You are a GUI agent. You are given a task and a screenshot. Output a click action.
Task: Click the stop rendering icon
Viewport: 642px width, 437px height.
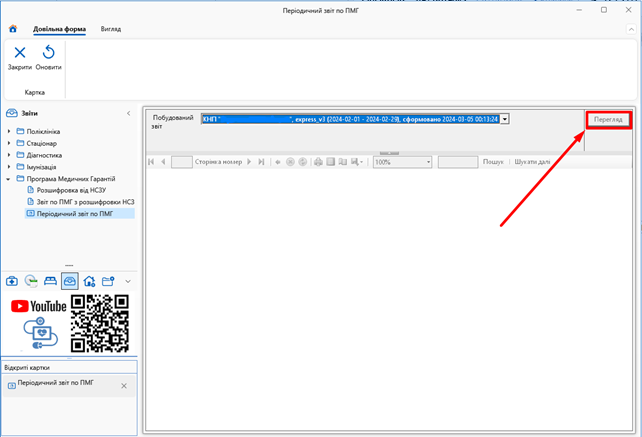290,162
